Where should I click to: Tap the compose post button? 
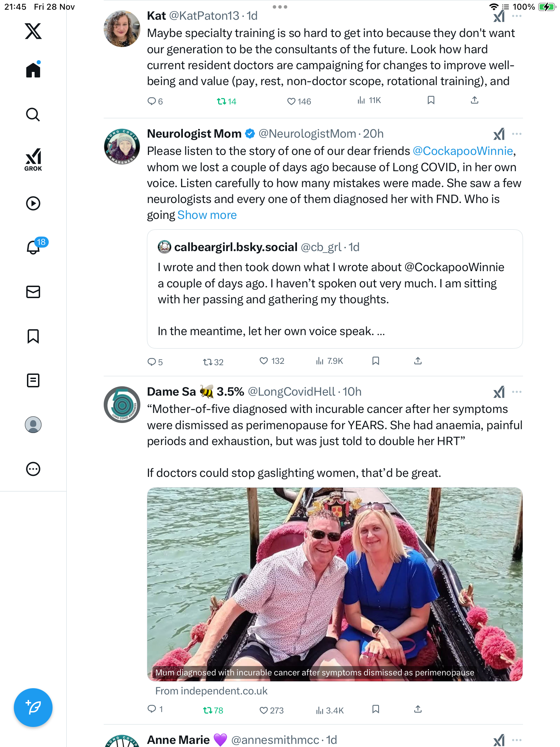pos(33,708)
